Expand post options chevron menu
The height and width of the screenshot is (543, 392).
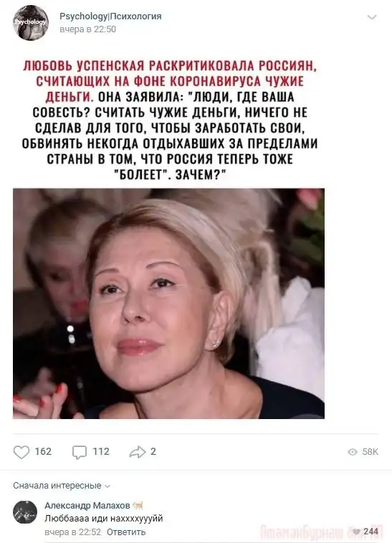[x=371, y=17]
